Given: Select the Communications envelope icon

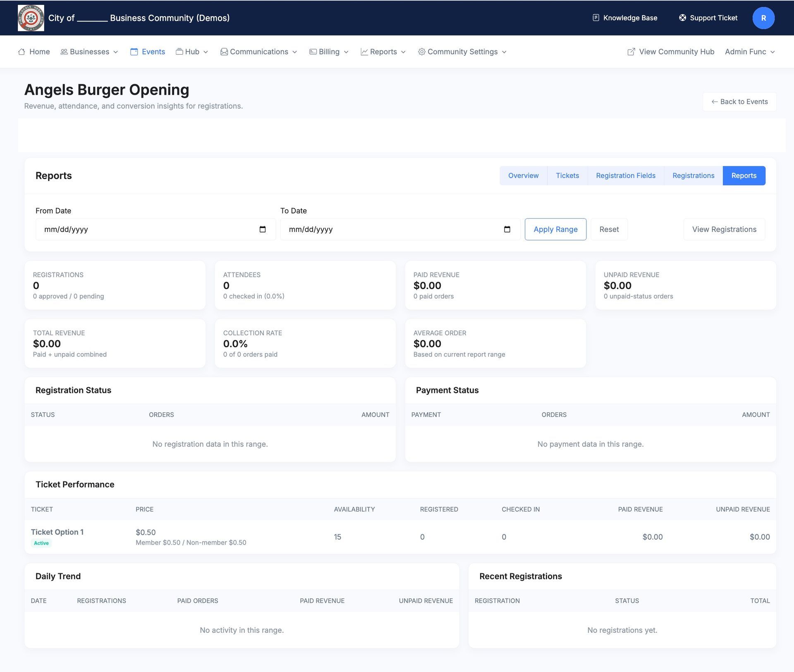Looking at the screenshot, I should (x=224, y=52).
